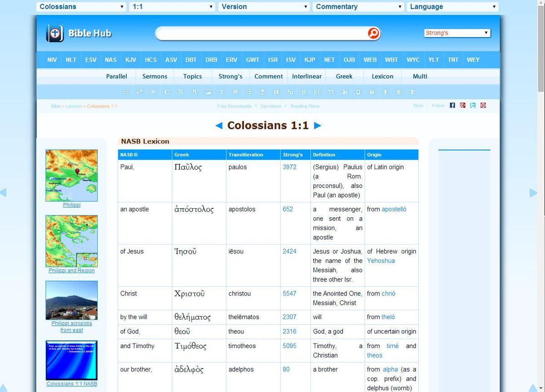Follow on Facebook via the dark blue icon

coord(452,105)
